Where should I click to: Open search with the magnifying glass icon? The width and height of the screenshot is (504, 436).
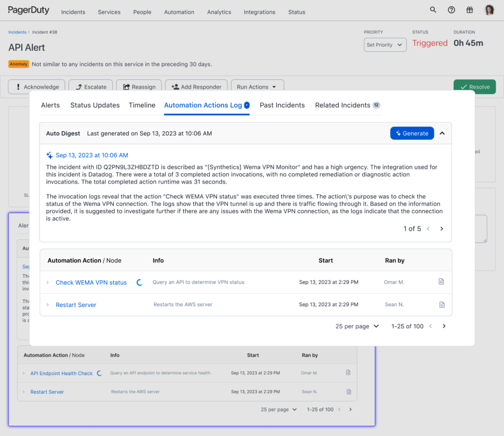[433, 9]
